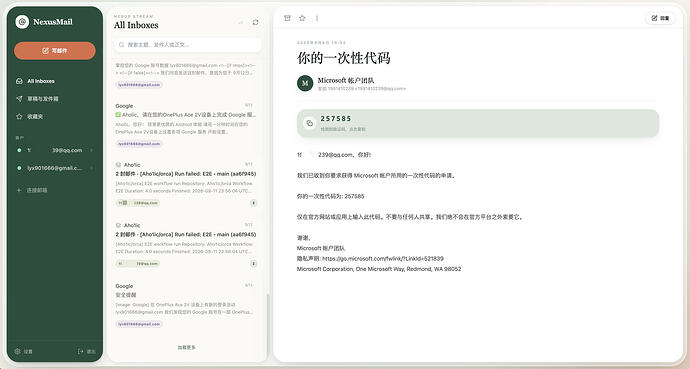Screen dimensions: 690x369
Task: Refresh the All Inboxes list
Action: tap(255, 22)
